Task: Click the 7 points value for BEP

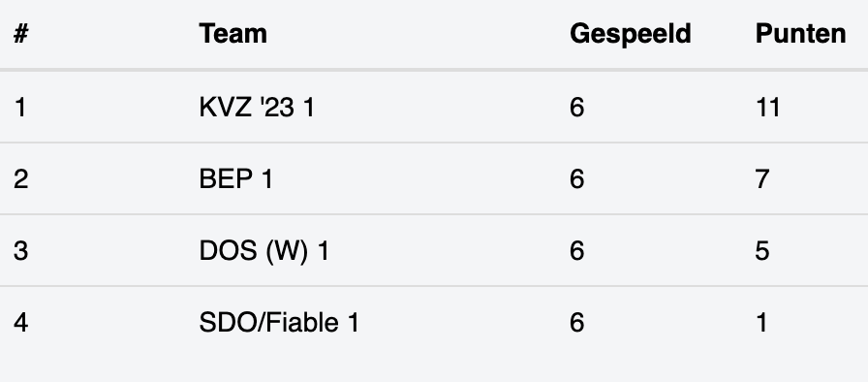Action: [762, 178]
